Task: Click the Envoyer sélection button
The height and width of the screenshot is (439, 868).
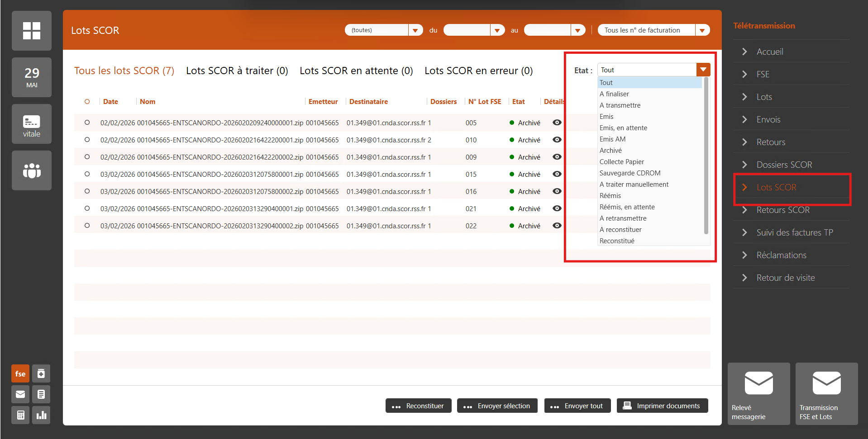Action: tap(497, 406)
